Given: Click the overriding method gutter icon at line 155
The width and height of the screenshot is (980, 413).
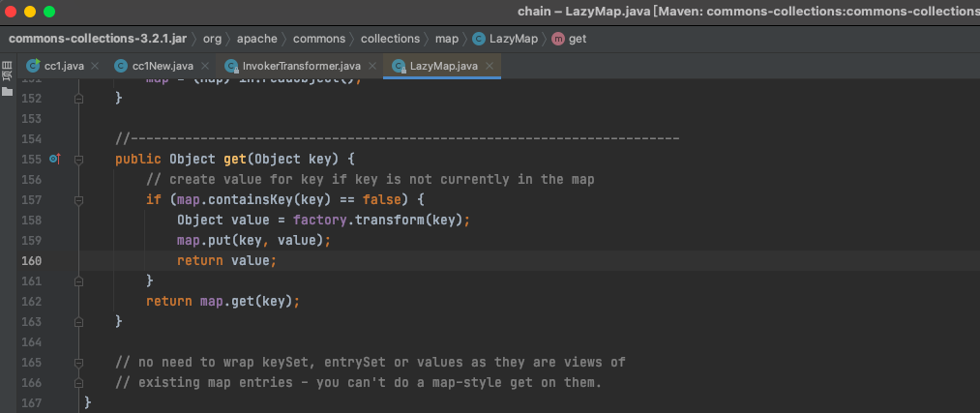Looking at the screenshot, I should (x=54, y=160).
